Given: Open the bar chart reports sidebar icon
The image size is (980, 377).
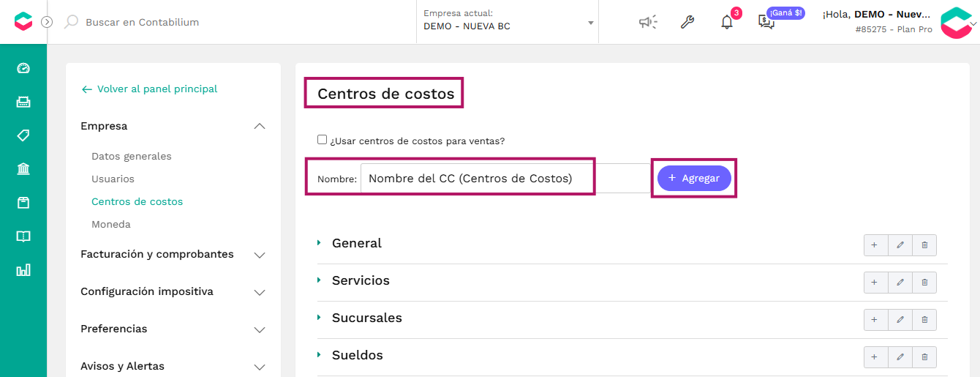Looking at the screenshot, I should click(23, 270).
